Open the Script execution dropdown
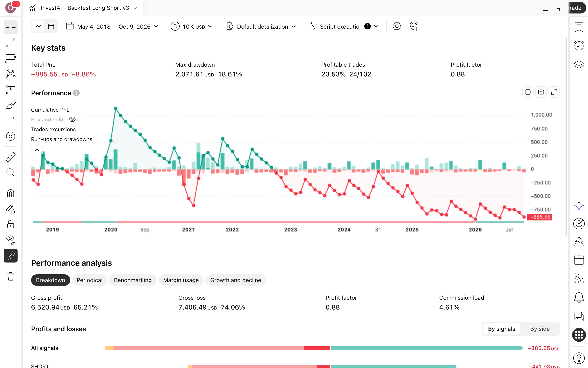This screenshot has height=368, width=588. pos(344,27)
